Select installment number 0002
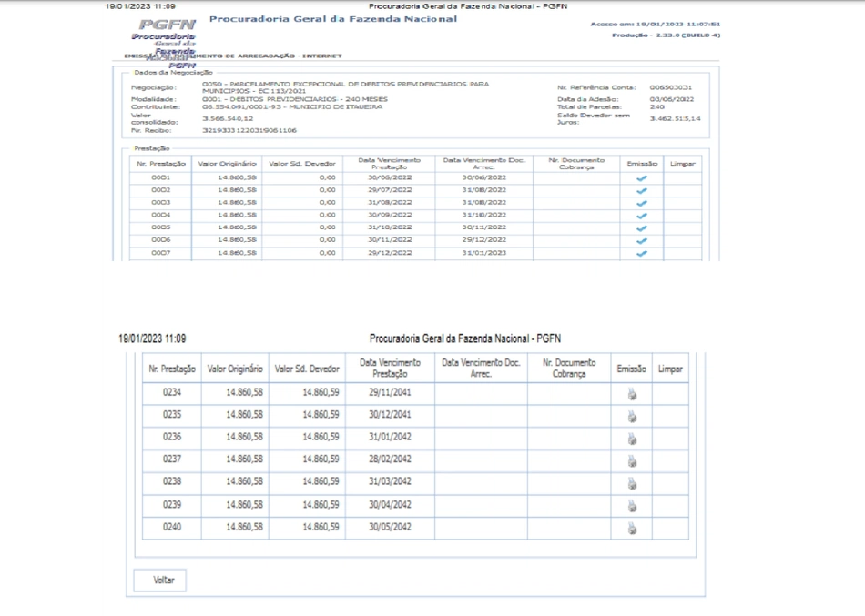Screen dimensions: 865x616 (160, 189)
